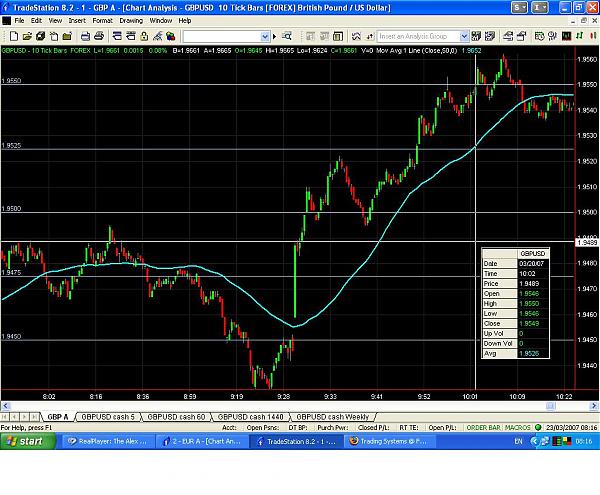Click chart scrollbar right arrow

click(595, 405)
